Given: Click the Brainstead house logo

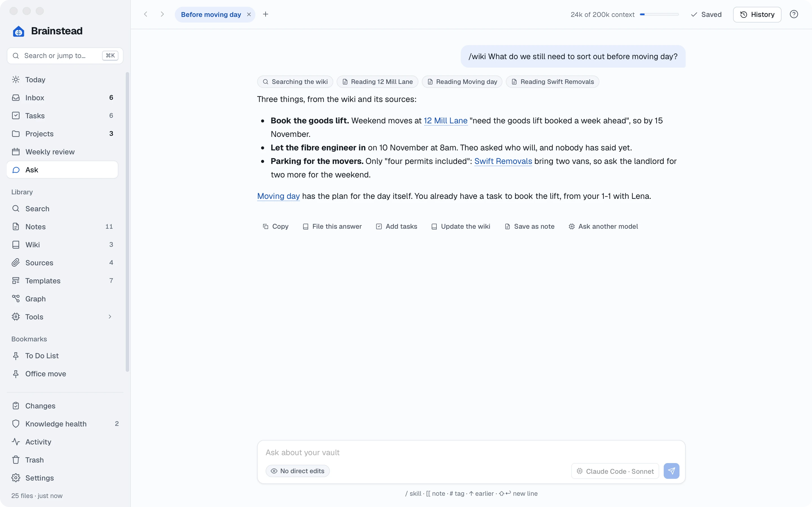Looking at the screenshot, I should coord(18,31).
